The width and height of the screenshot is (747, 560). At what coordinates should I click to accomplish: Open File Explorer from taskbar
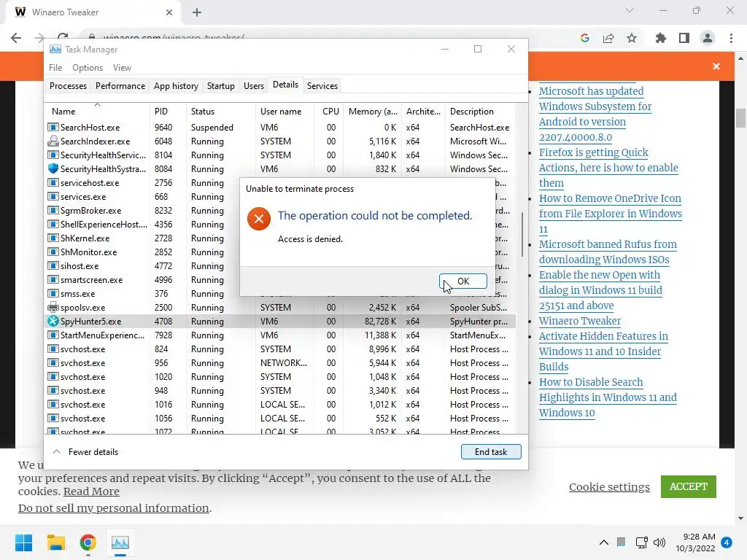[x=55, y=542]
